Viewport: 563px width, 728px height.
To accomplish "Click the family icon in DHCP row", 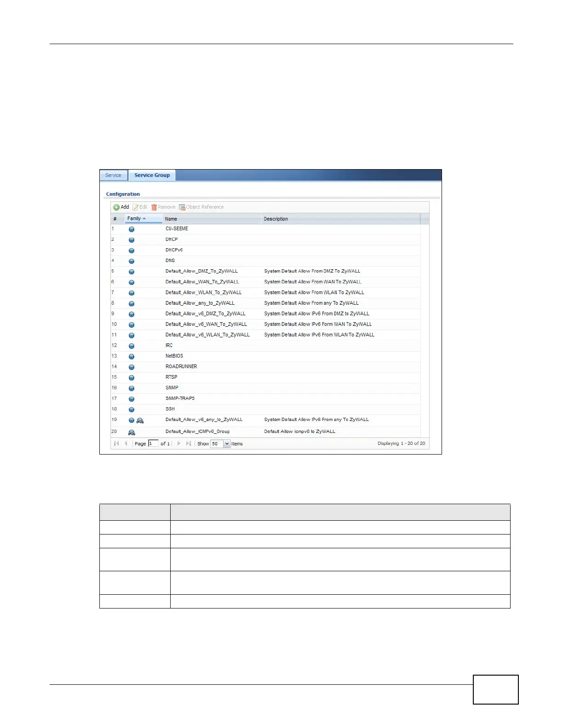I will tap(132, 240).
